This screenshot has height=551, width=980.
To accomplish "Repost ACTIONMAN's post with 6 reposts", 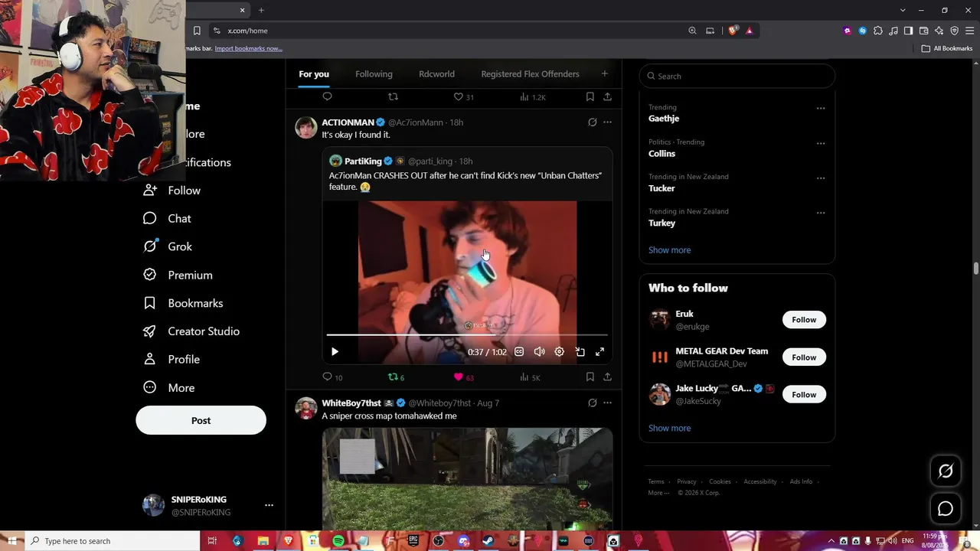I will tap(396, 377).
